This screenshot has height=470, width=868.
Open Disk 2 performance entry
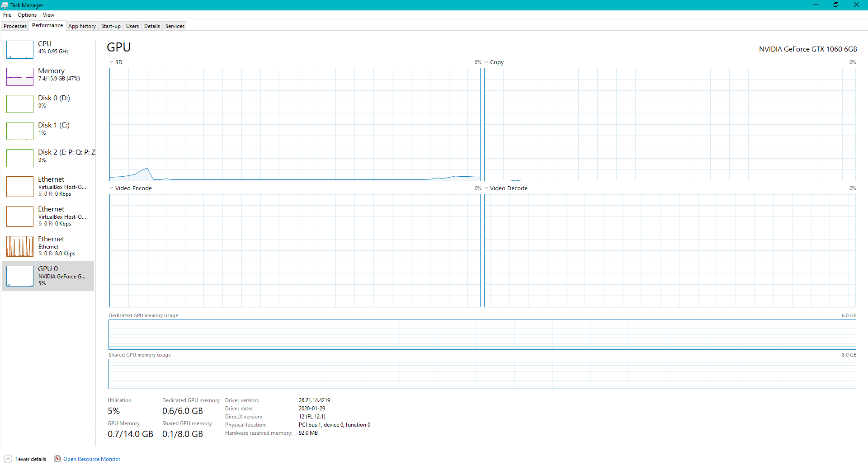click(x=48, y=158)
